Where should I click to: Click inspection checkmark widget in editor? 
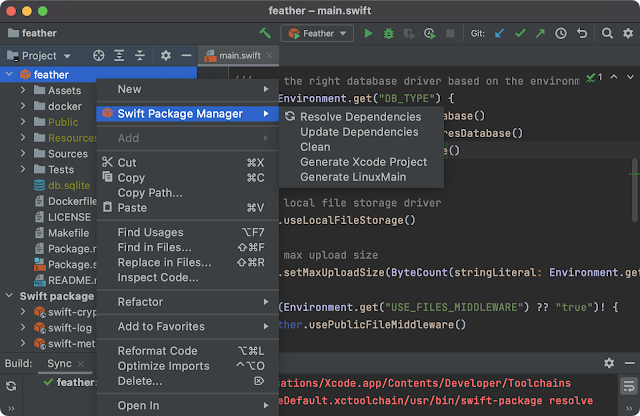click(594, 77)
